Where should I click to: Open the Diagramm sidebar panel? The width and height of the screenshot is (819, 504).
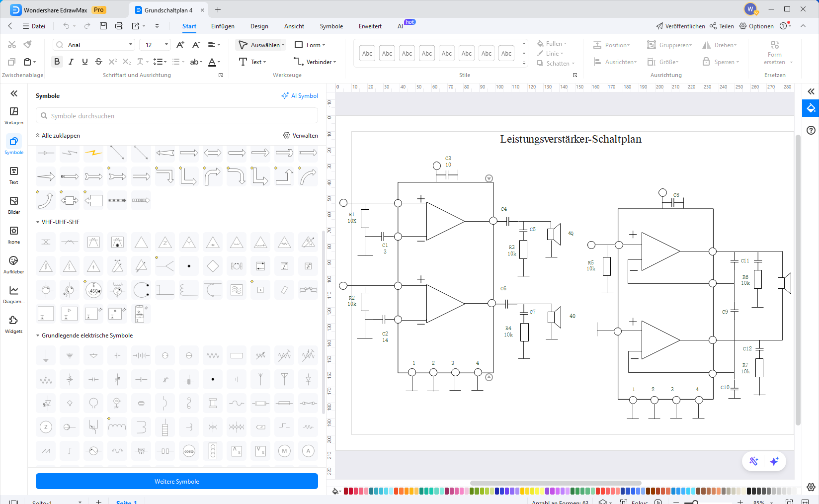[14, 294]
